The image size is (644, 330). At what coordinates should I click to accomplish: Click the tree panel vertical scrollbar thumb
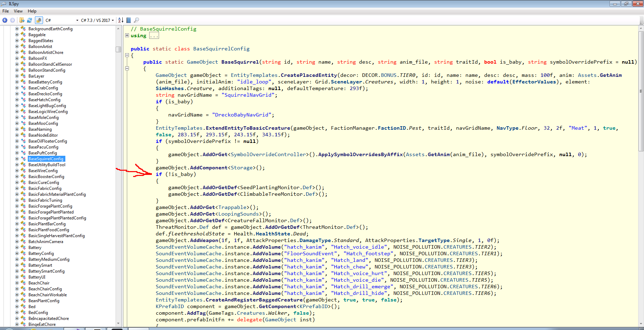pos(118,49)
